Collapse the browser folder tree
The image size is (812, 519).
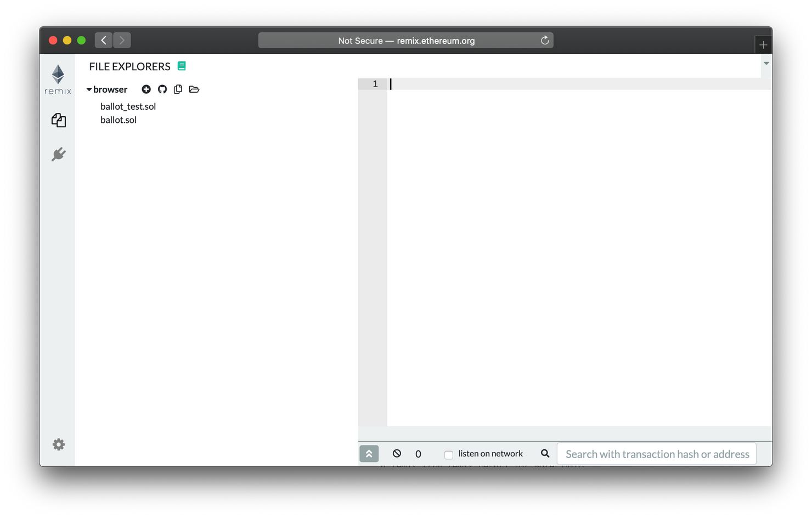89,89
